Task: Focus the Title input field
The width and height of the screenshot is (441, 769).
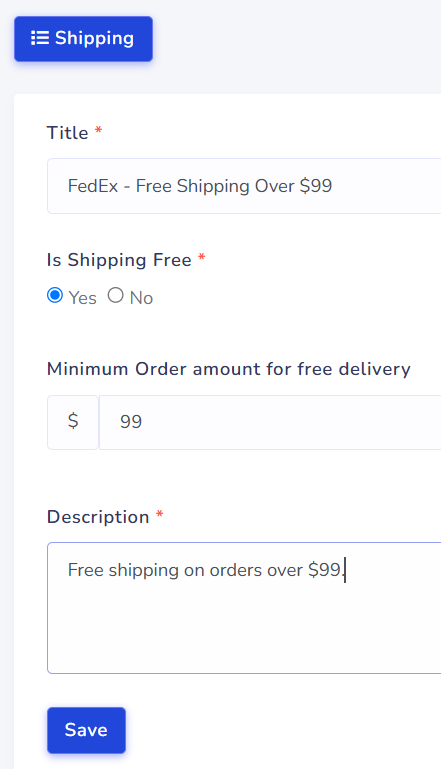Action: click(x=244, y=186)
